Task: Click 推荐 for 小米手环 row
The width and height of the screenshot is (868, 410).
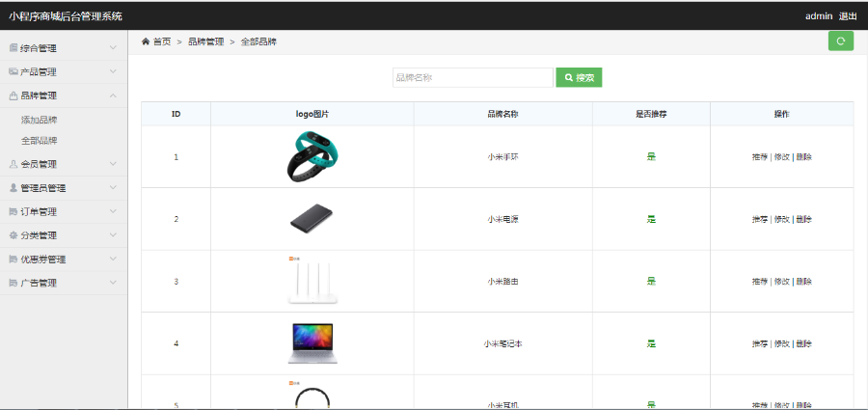Action: (760, 157)
